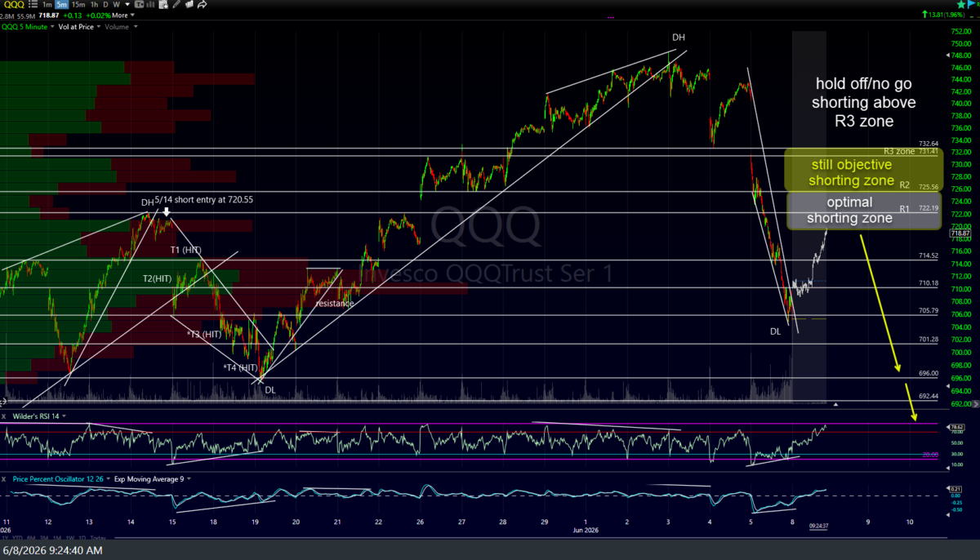The height and width of the screenshot is (560, 980).
Task: Switch to the weekly W timeframe
Action: [x=116, y=5]
